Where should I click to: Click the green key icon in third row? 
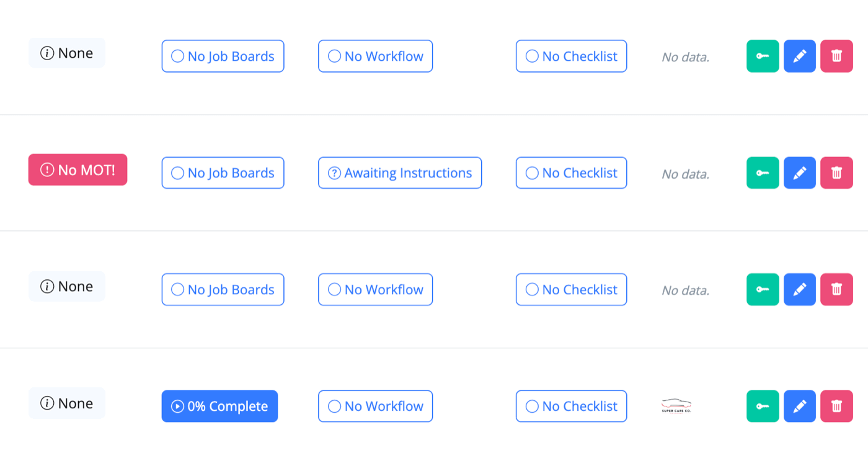point(763,289)
